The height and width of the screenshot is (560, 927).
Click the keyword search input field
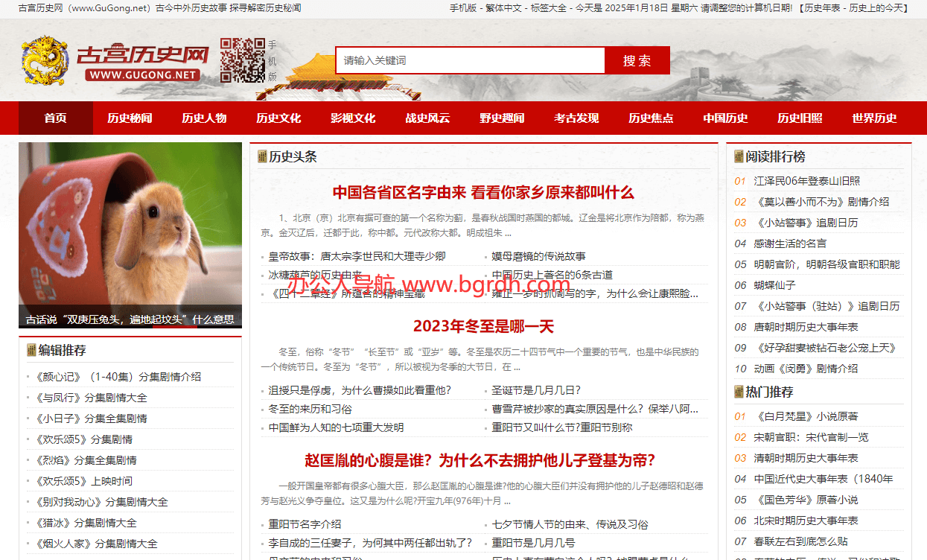point(470,60)
